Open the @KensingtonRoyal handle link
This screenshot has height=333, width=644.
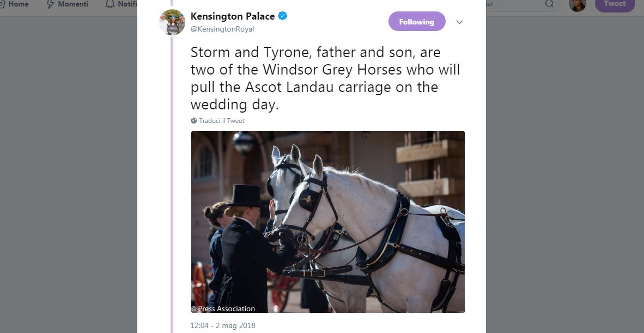click(222, 29)
